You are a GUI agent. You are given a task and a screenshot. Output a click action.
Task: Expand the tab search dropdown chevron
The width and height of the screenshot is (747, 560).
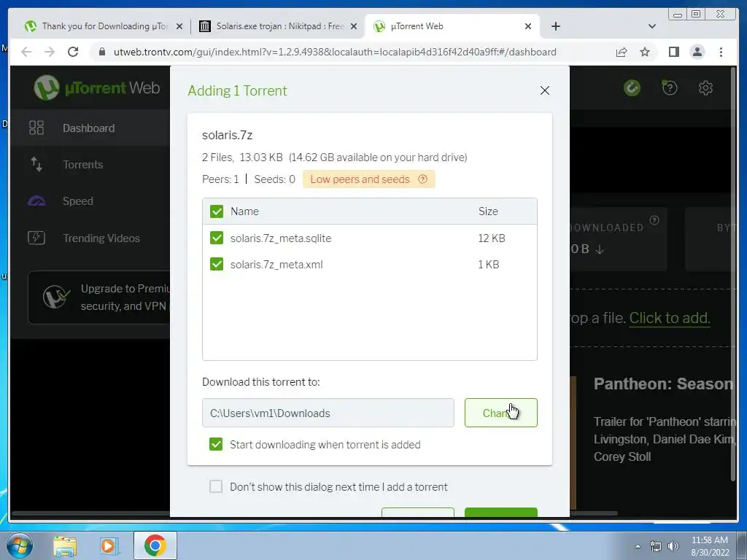(x=652, y=26)
